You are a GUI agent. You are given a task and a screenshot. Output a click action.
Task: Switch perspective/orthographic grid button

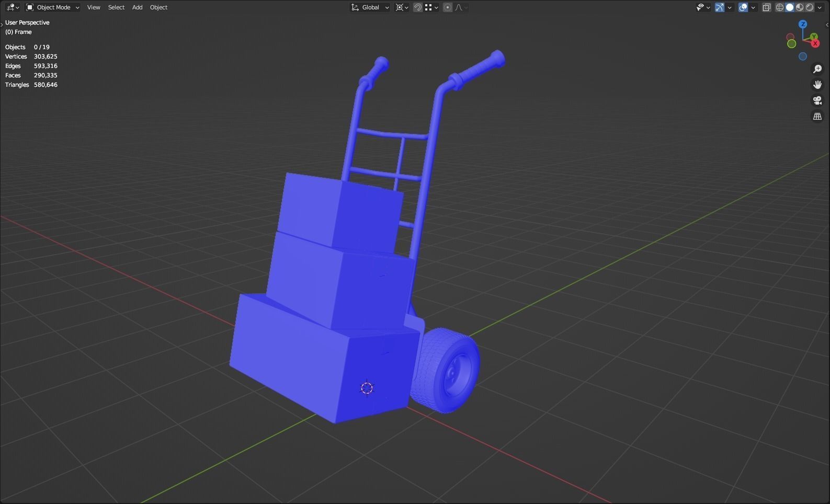coord(817,116)
